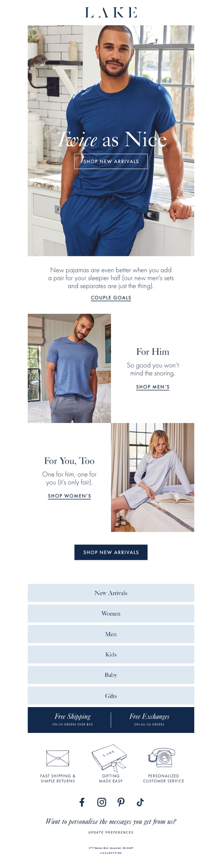Screen dimensions: 222x868
Task: Click the LAKE logo at top
Action: coord(111,13)
